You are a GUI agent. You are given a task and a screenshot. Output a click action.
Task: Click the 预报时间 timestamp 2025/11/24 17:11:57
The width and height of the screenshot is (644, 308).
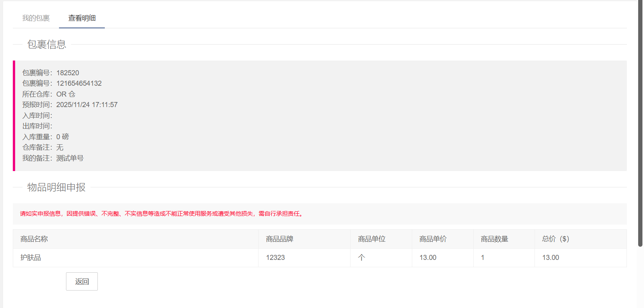[87, 105]
